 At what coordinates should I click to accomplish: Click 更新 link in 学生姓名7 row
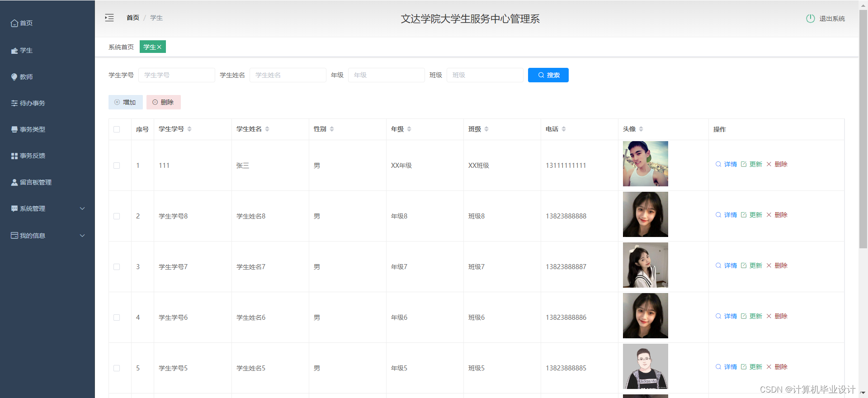[x=756, y=265]
